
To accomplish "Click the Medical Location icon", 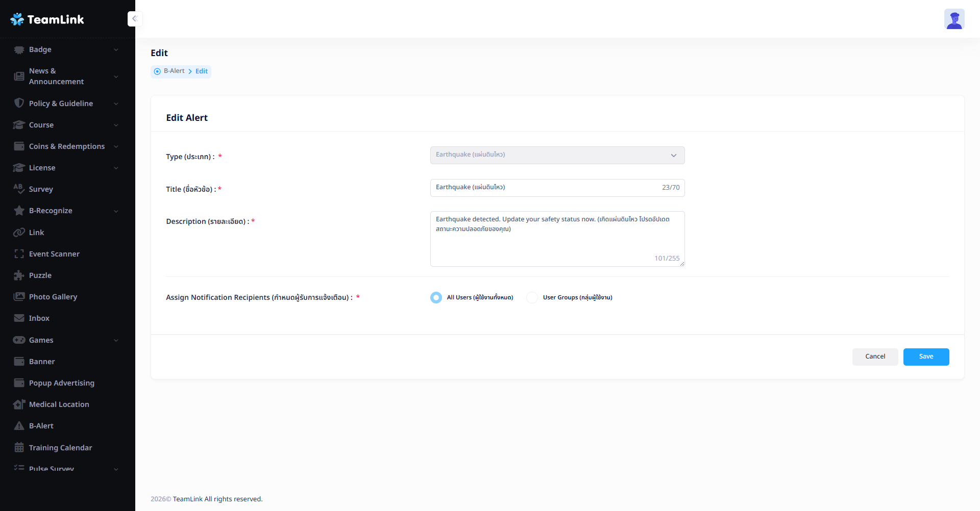I will point(19,404).
